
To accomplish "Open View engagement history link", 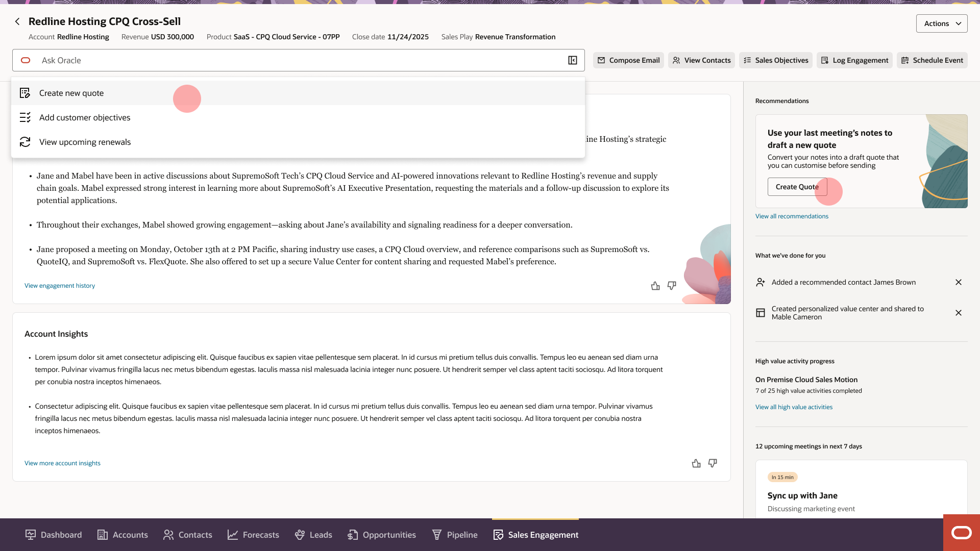I will point(60,286).
